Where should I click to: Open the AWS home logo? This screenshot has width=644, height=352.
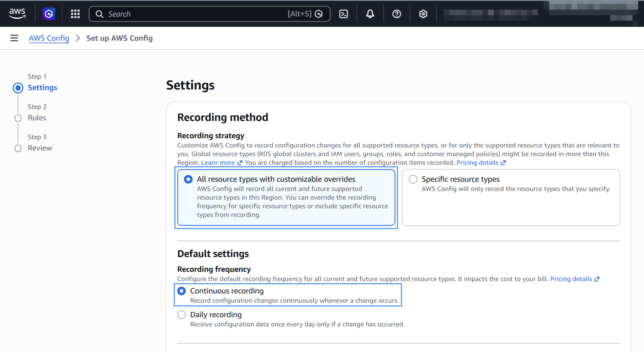[17, 14]
